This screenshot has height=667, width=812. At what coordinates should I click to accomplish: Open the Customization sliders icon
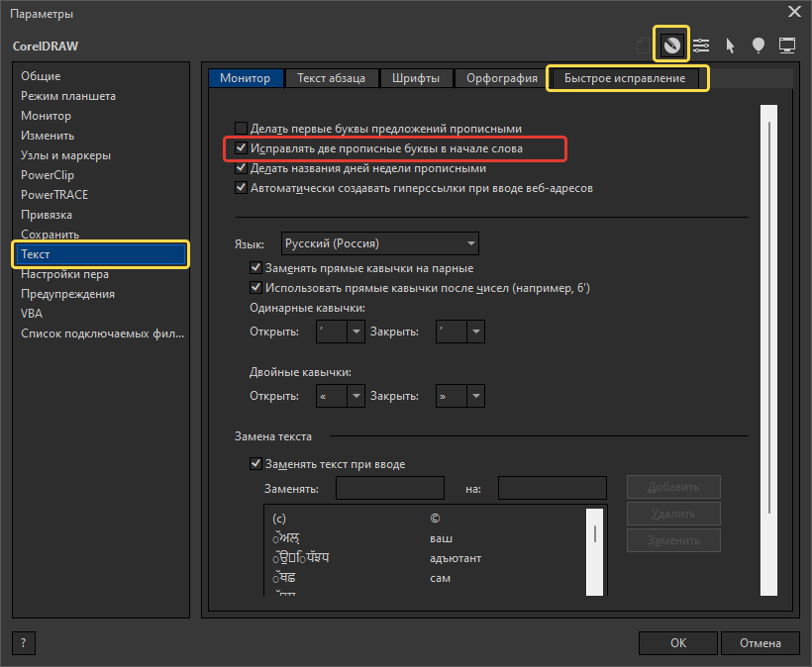701,46
